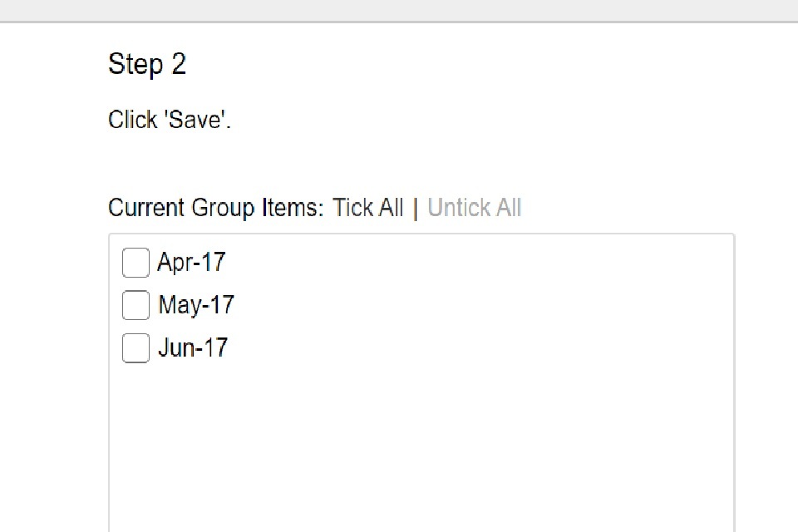The height and width of the screenshot is (532, 798).
Task: Click the gray header bar at top
Action: click(x=399, y=10)
